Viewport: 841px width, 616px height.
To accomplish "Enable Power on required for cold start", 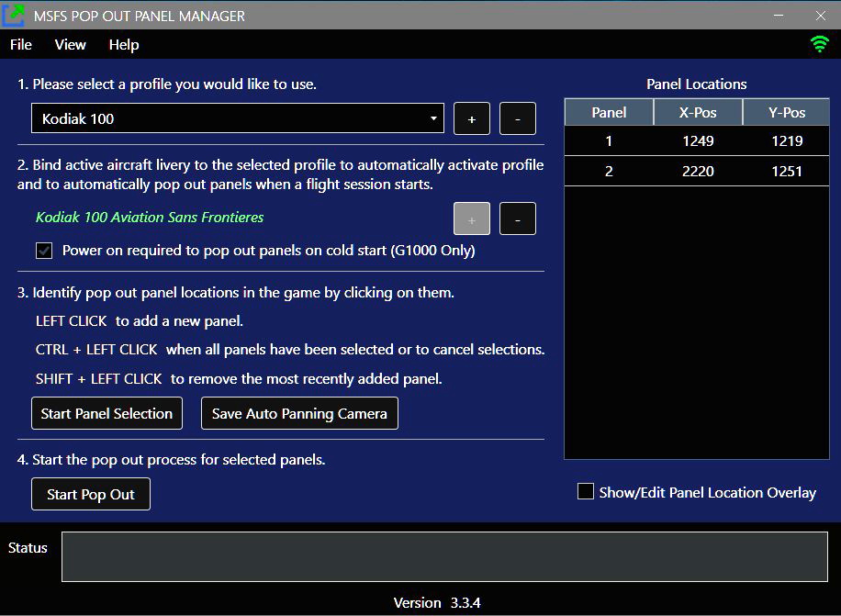I will (43, 250).
